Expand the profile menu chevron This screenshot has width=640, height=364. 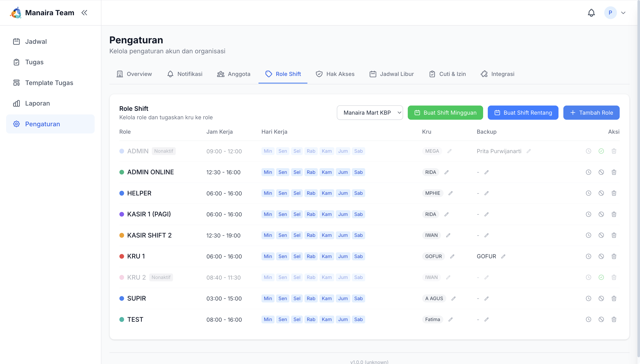(x=623, y=12)
